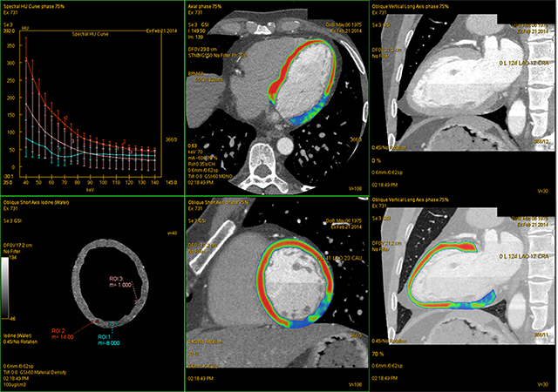Click the HU axis label on chart
This screenshot has width=558, height=392.
25,27
